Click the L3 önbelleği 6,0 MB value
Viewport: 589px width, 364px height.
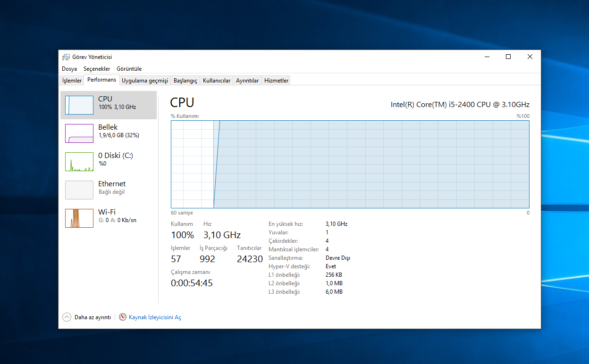pos(334,292)
